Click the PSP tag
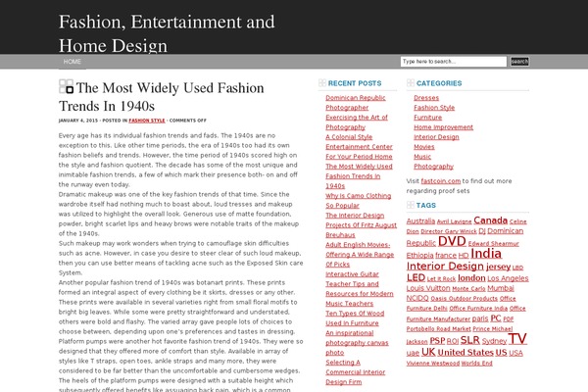This screenshot has width=588, height=392. [437, 341]
